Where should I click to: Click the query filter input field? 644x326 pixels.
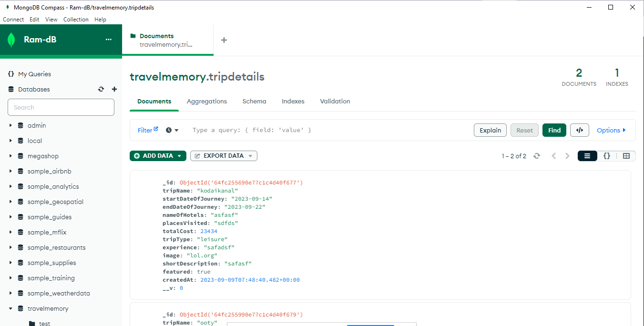pos(329,130)
